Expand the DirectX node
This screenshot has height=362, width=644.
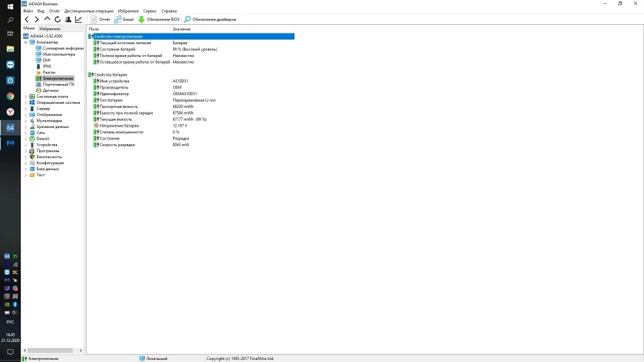coord(26,139)
